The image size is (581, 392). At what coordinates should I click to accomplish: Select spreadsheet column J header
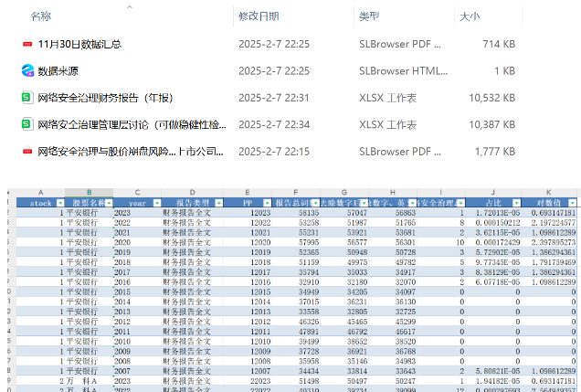[493, 193]
